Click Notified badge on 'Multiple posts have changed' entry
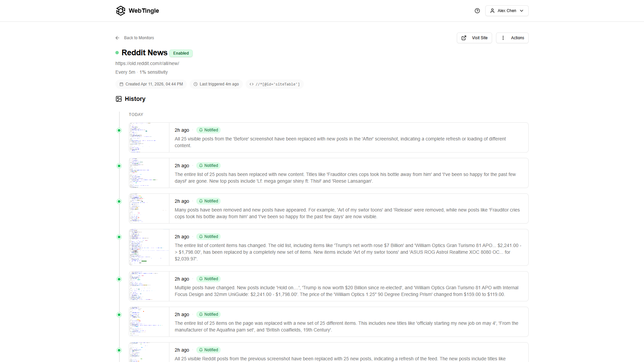644x362 pixels. tap(208, 279)
